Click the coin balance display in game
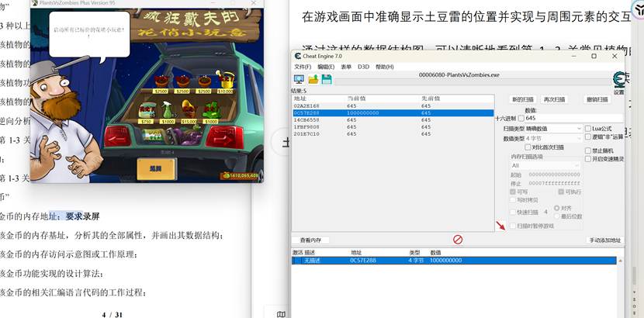Viewport: 644px width, 318px height. click(x=241, y=175)
